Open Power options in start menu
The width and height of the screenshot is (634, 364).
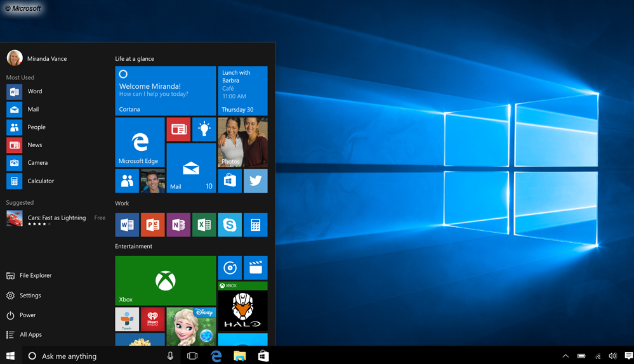[x=21, y=315]
